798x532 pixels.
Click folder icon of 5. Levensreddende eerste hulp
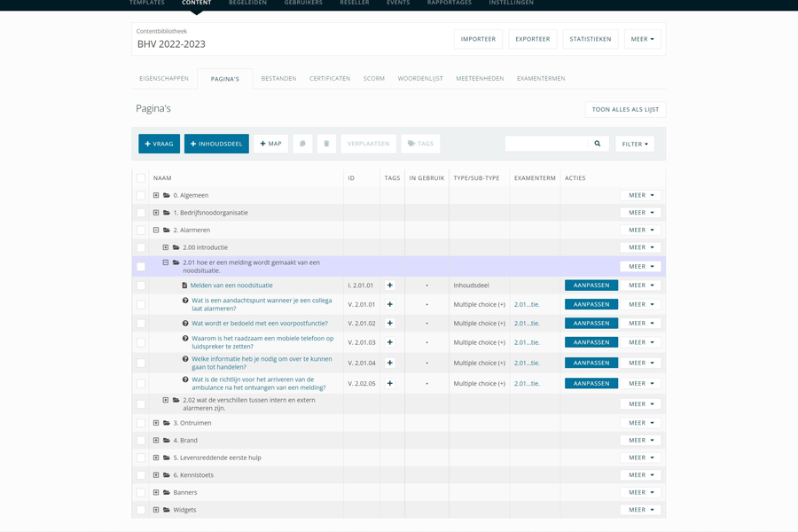167,458
